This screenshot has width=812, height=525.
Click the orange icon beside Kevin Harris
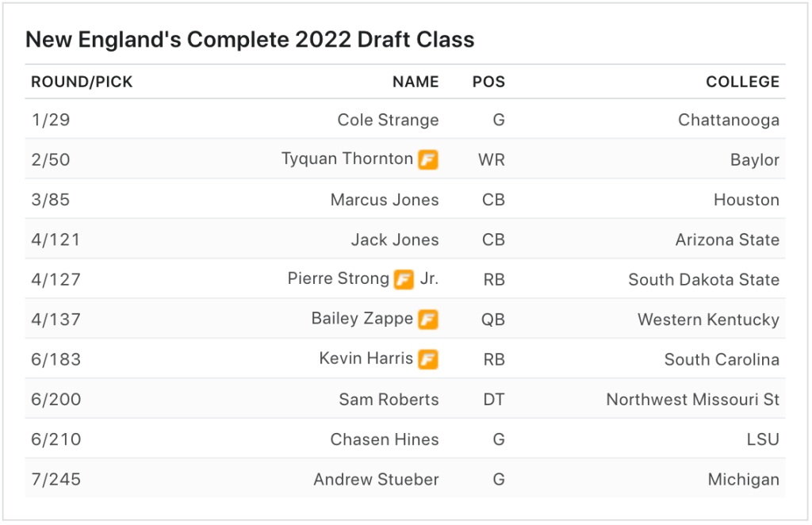(x=428, y=359)
